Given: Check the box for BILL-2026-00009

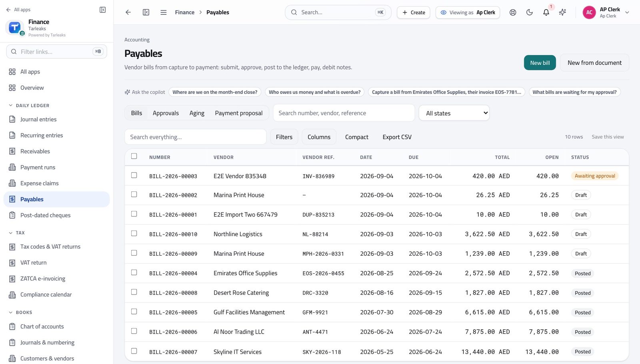Looking at the screenshot, I should point(134,253).
